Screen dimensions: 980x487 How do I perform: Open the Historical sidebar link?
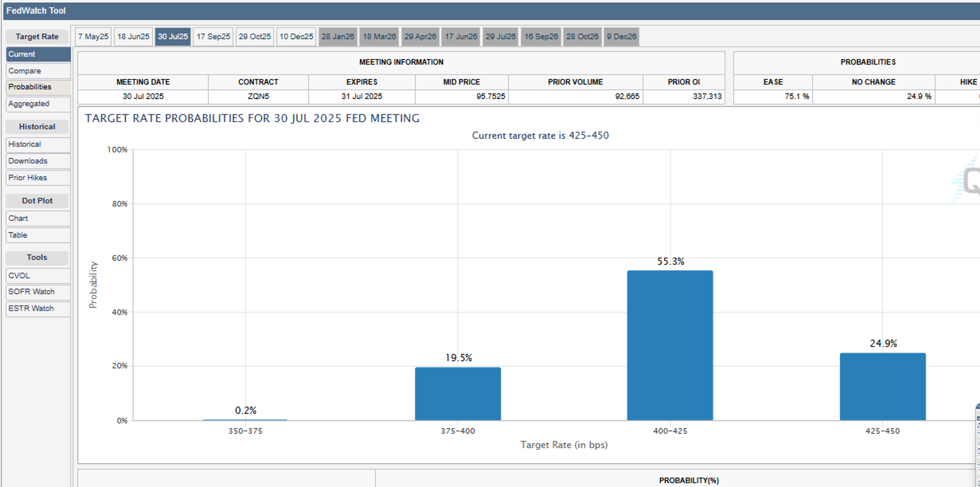tap(38, 144)
